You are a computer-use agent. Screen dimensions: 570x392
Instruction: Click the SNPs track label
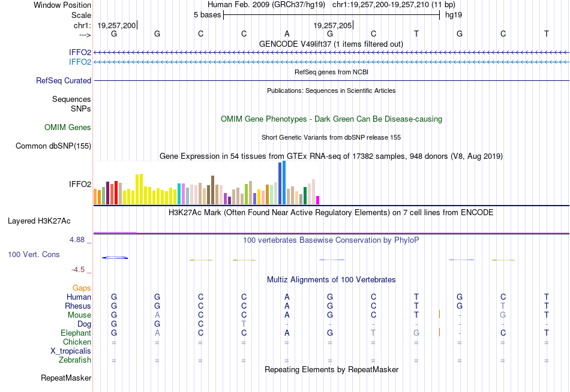[81, 108]
